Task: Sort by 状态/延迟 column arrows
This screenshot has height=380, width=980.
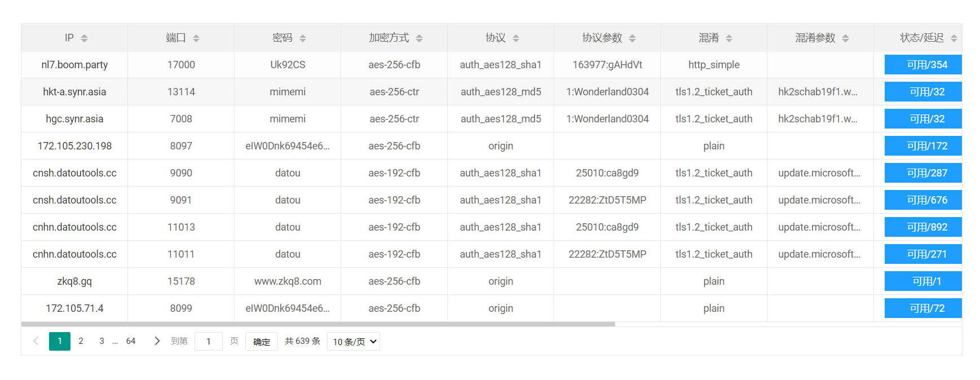Action: pyautogui.click(x=953, y=38)
